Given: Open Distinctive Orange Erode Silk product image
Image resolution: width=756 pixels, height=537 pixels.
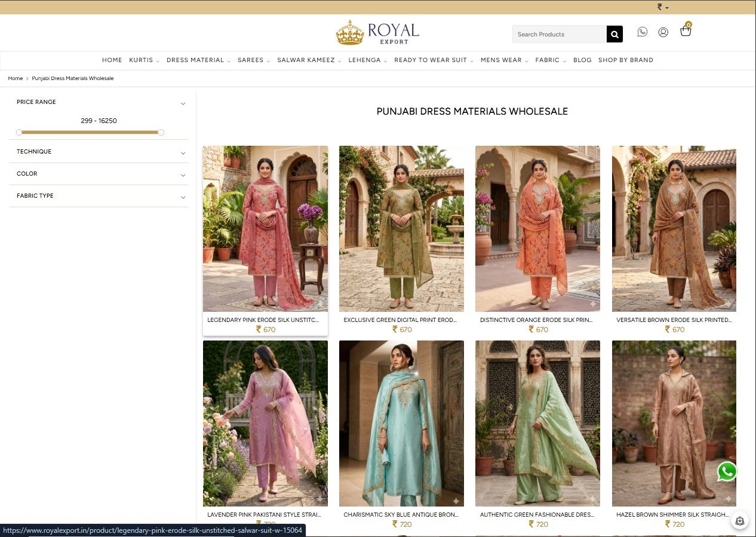Looking at the screenshot, I should point(537,229).
